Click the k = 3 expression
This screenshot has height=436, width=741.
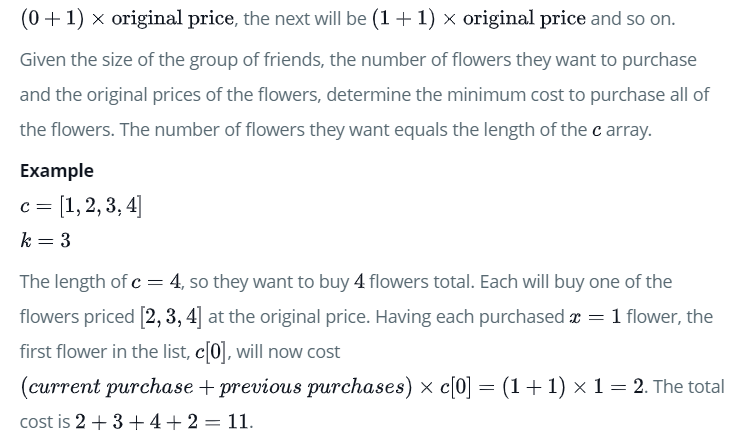(x=45, y=240)
